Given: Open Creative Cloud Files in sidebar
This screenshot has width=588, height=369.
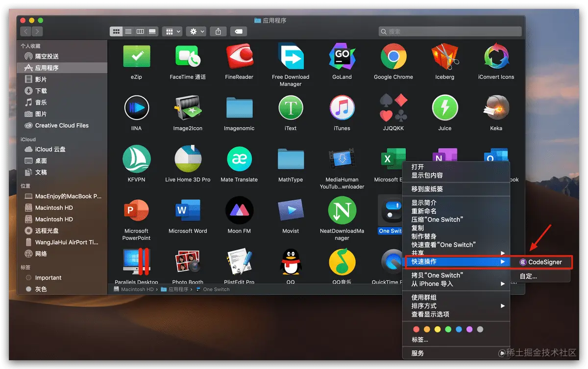Looking at the screenshot, I should (62, 125).
